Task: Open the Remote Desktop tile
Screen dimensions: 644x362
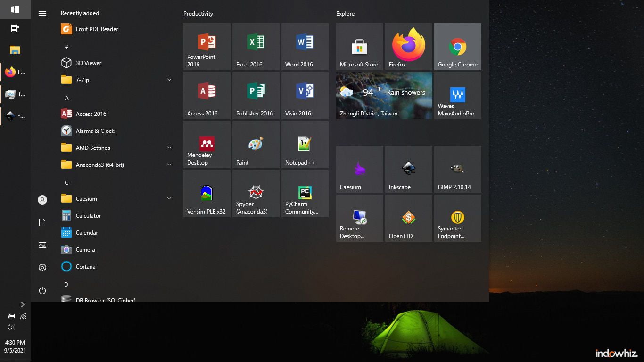Action: point(360,218)
